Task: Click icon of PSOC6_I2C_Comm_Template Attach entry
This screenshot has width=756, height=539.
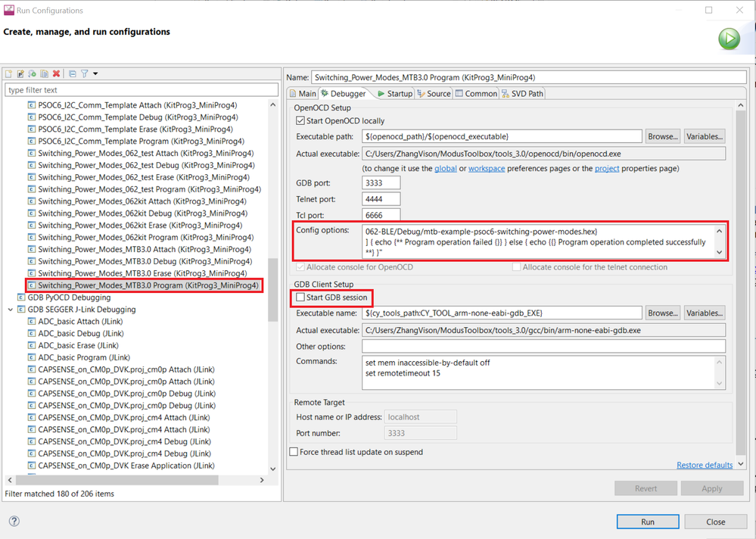Action: 32,105
